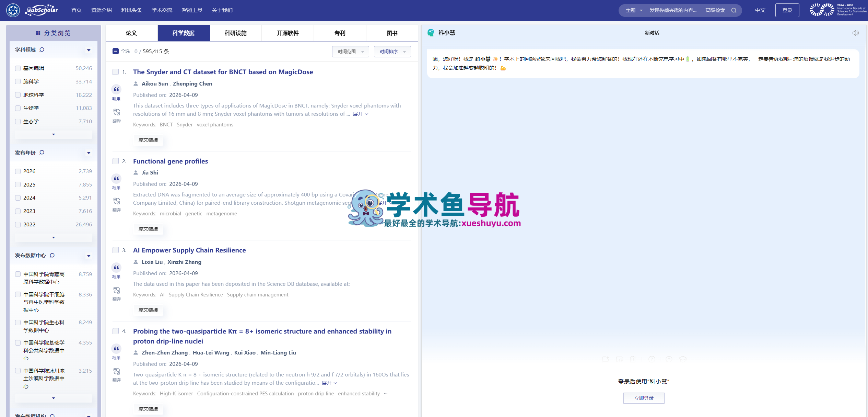Viewport: 868px width, 417px height.
Task: Click the 立即登录 button
Action: point(644,398)
